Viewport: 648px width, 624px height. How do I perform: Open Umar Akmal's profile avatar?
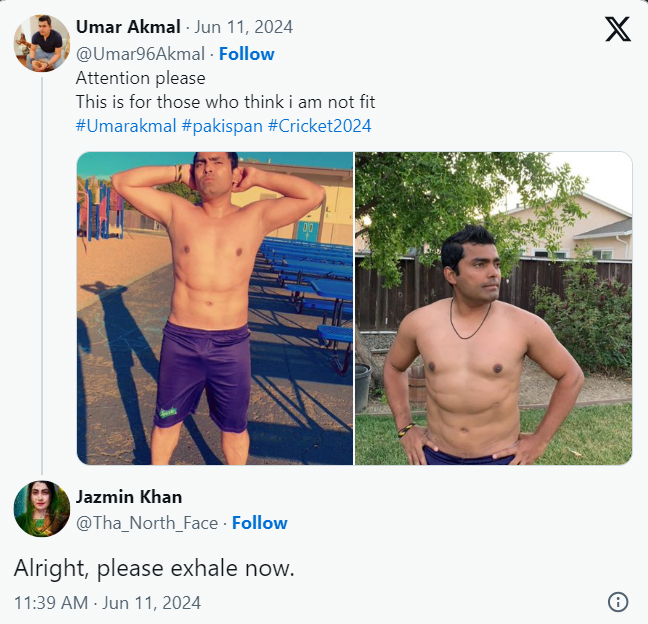pos(41,43)
